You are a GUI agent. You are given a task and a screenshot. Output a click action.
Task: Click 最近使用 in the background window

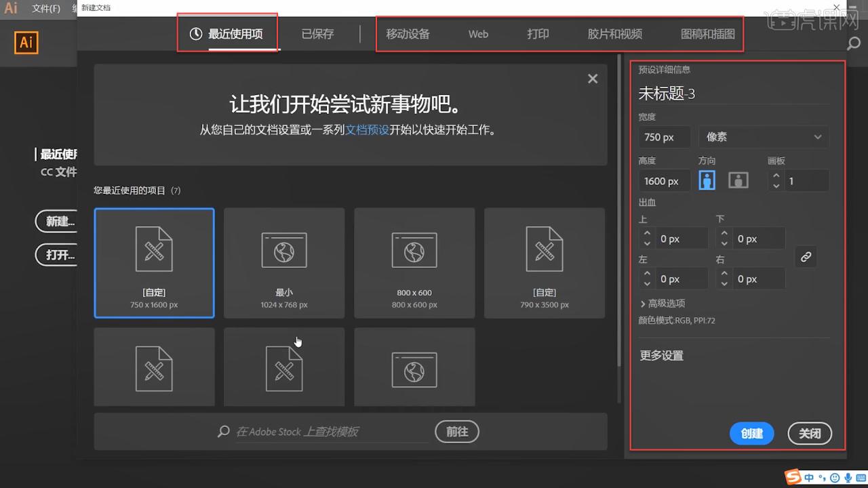pos(58,154)
